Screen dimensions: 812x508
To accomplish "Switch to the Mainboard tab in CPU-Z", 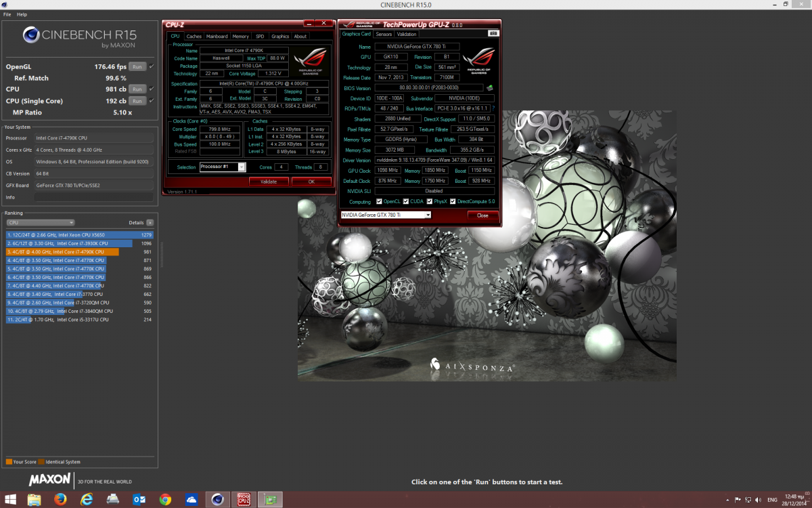I will click(x=217, y=37).
